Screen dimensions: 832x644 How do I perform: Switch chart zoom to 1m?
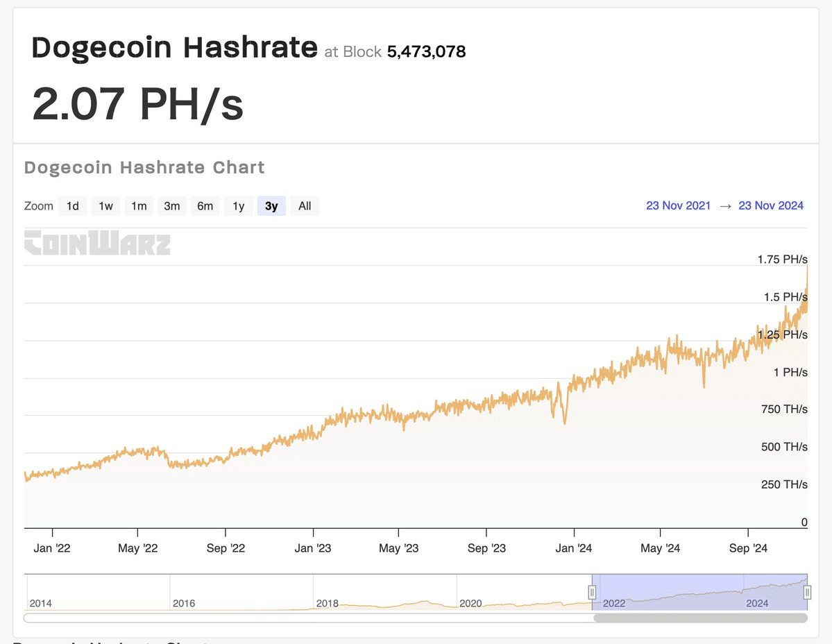pyautogui.click(x=139, y=206)
